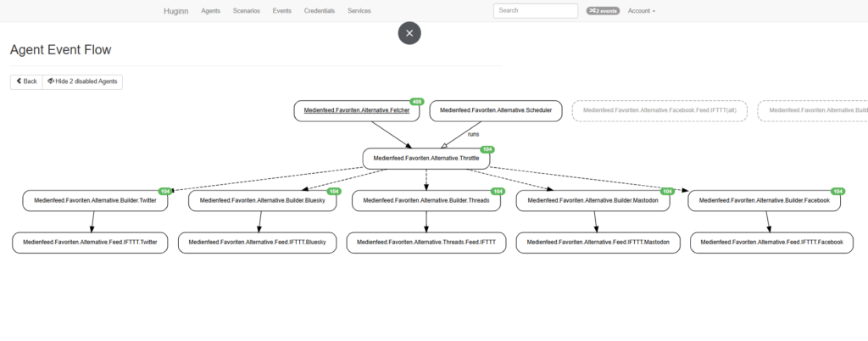Focus the Search input field

536,11
